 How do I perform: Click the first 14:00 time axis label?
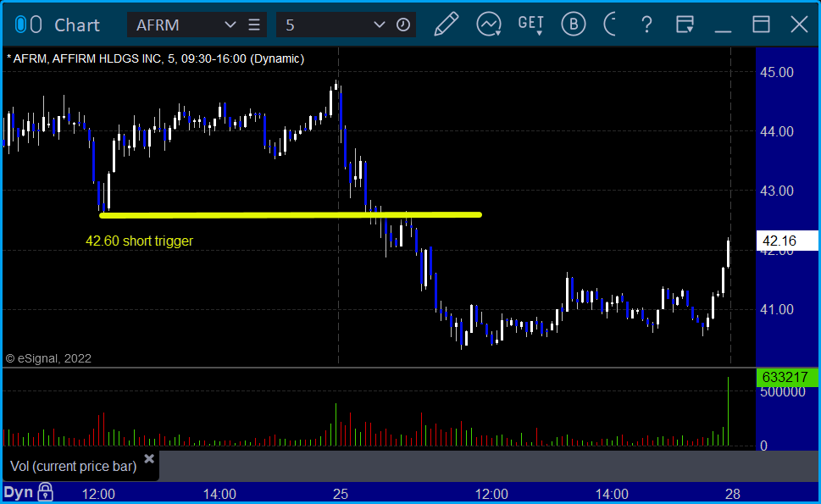(219, 494)
